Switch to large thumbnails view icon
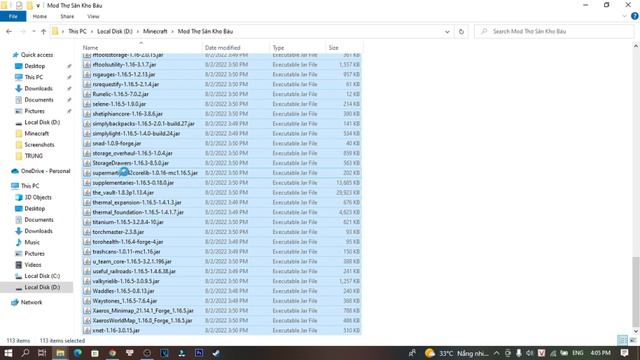Image resolution: width=640 pixels, height=360 pixels. 633,340
